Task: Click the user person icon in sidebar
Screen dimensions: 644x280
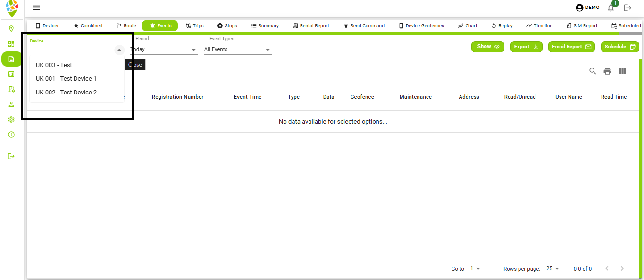Action: pos(11,104)
